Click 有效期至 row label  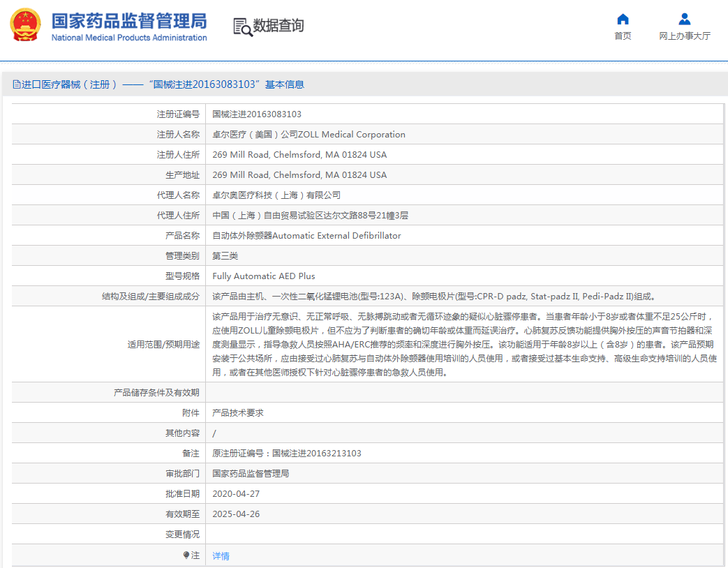(182, 514)
